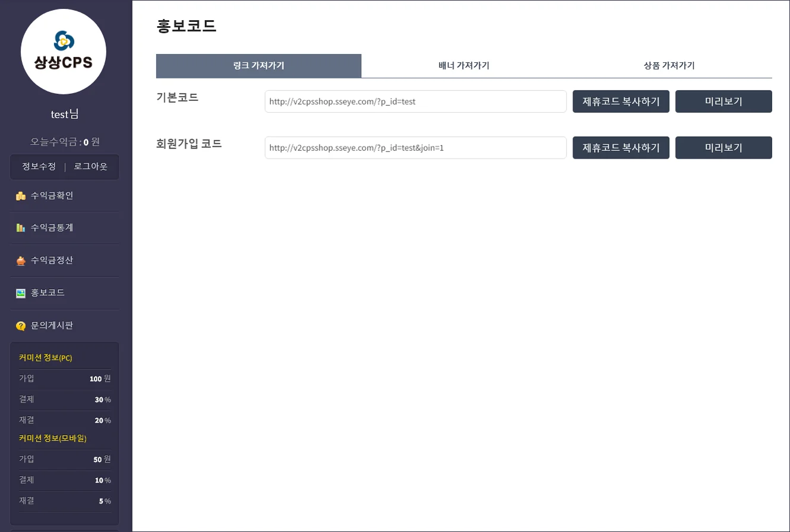Click the 기본코드 URL input field

pyautogui.click(x=415, y=101)
